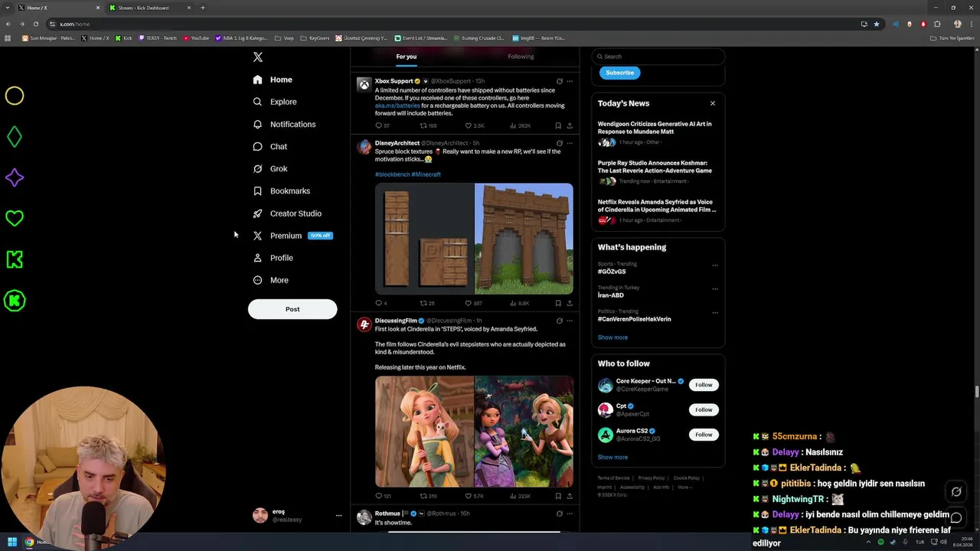Image resolution: width=980 pixels, height=551 pixels.
Task: Open the Minecraft spruce gate image
Action: point(524,239)
